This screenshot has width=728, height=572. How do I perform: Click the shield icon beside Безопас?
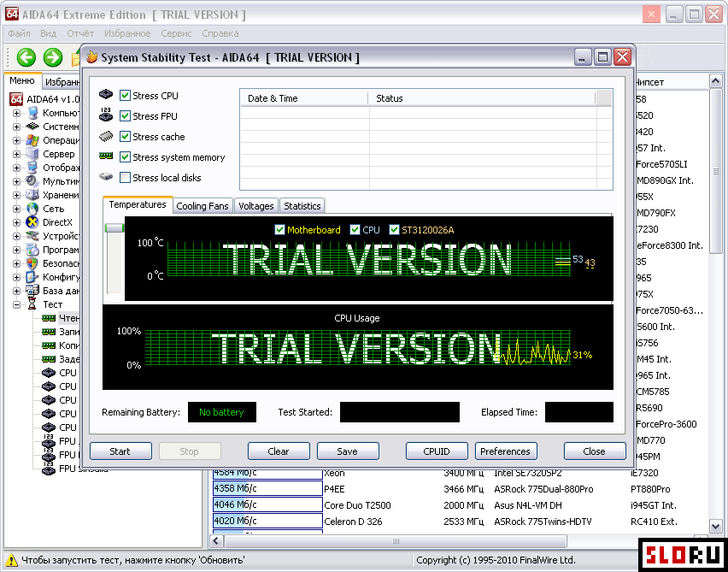coord(32,263)
